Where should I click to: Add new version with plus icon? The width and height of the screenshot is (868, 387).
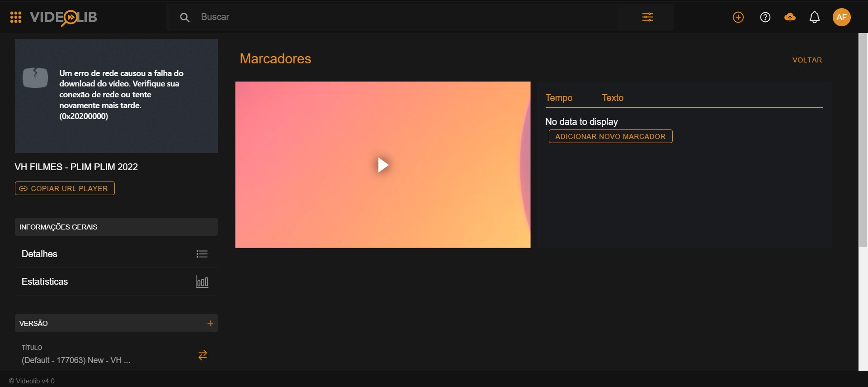(x=210, y=323)
